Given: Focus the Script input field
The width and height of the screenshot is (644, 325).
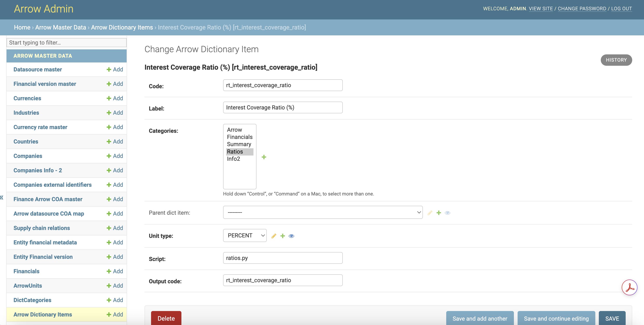Looking at the screenshot, I should pyautogui.click(x=283, y=258).
